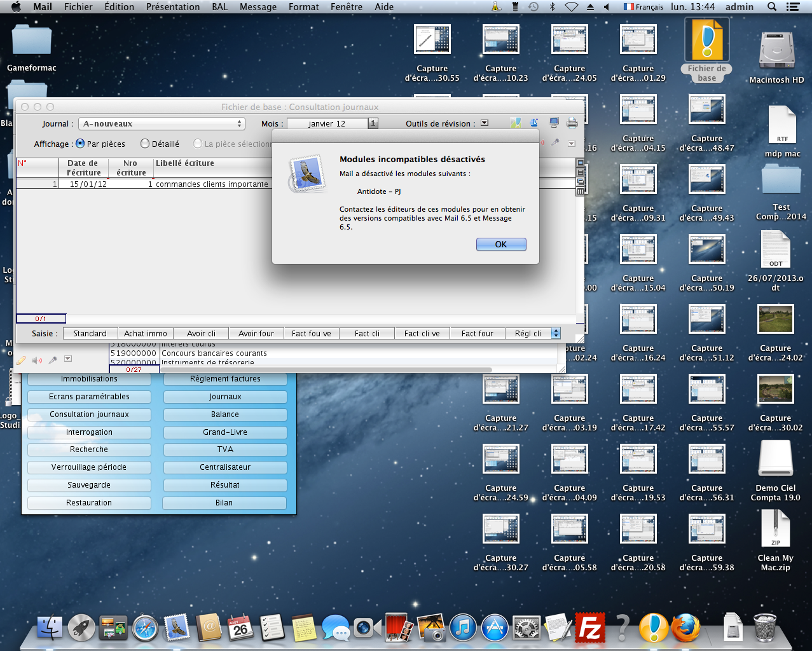Open Photo Booth in dock
812x651 pixels.
click(x=399, y=628)
